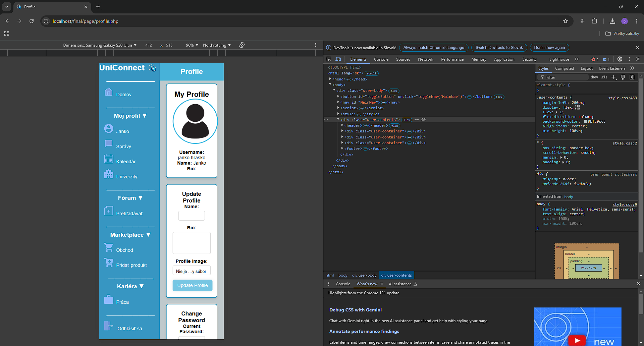Switch to the Network tab
The image size is (644, 346).
[426, 59]
